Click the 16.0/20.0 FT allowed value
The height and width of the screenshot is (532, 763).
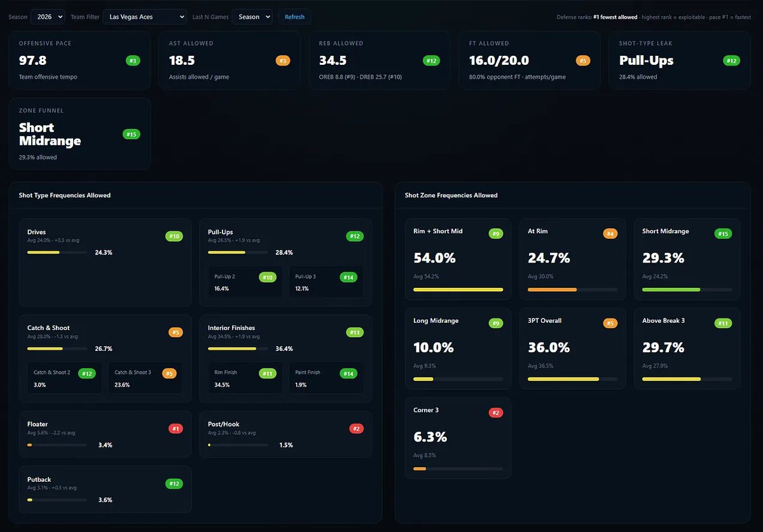click(x=499, y=61)
